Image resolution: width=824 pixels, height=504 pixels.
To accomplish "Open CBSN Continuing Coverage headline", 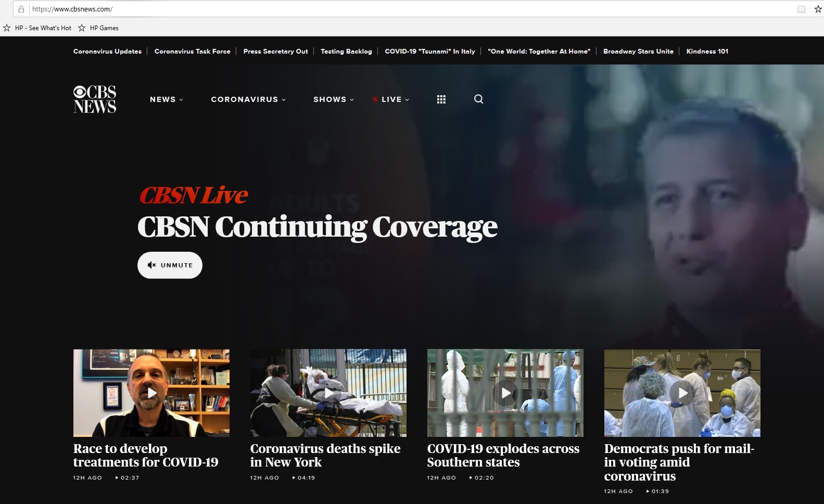I will tap(318, 227).
